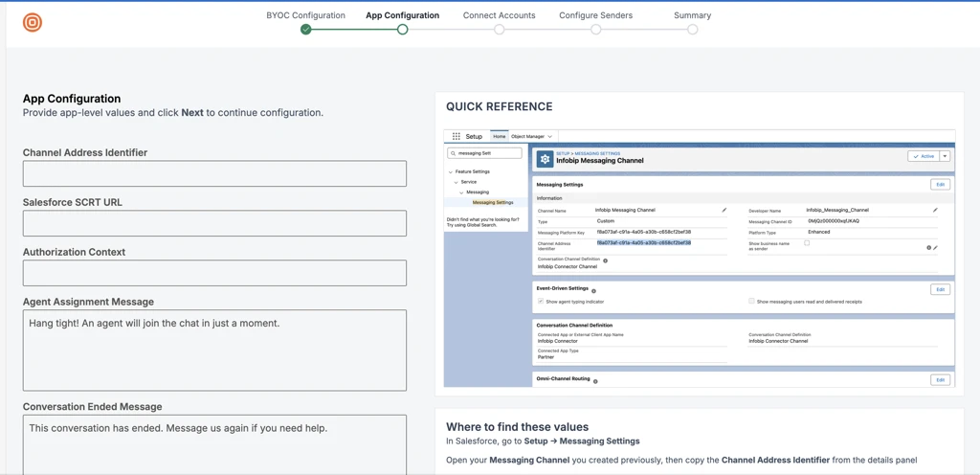Click the green checkmark of BYOC Configuration step
980x475 pixels.
point(305,30)
